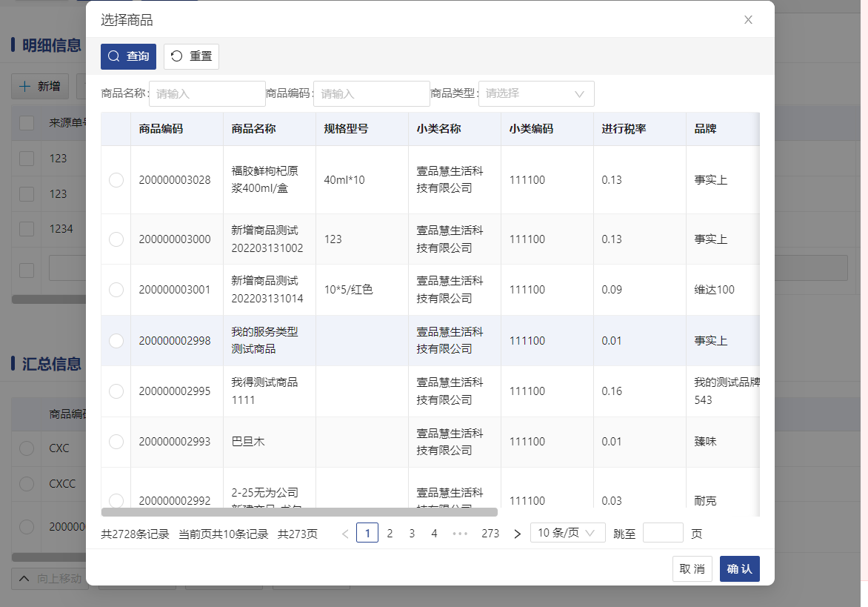This screenshot has width=868, height=607.
Task: Select radio for product 200000003028
Action: pyautogui.click(x=116, y=180)
